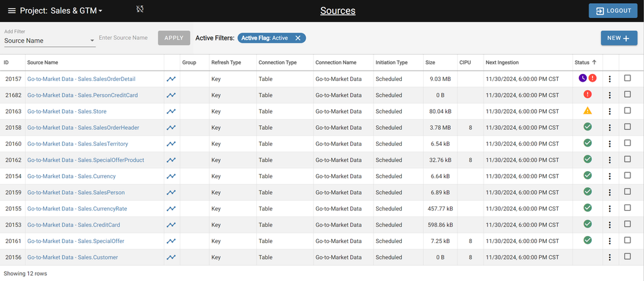The height and width of the screenshot is (281, 644).
Task: Open trend chart for Sales.CreditCard
Action: [x=171, y=225]
